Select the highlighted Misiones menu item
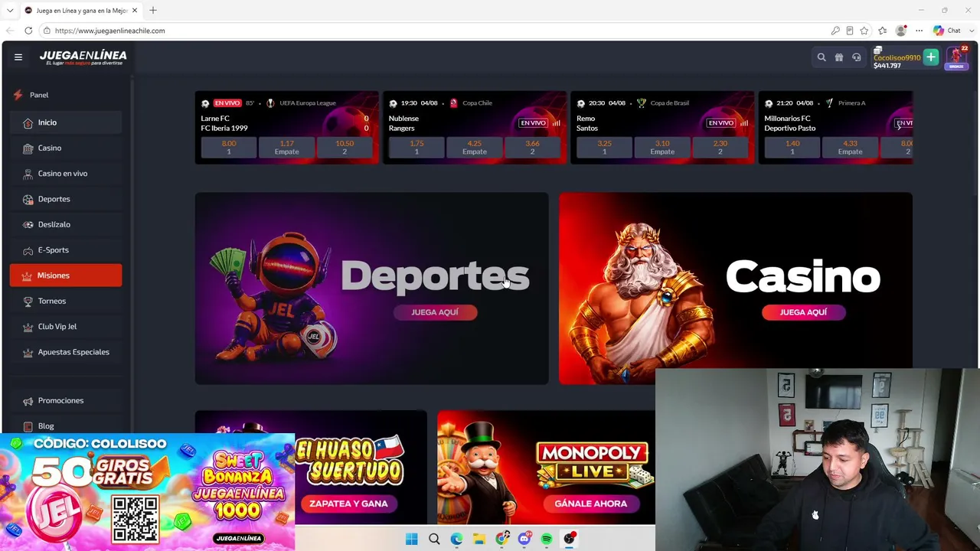Image resolution: width=980 pixels, height=551 pixels. [x=66, y=275]
